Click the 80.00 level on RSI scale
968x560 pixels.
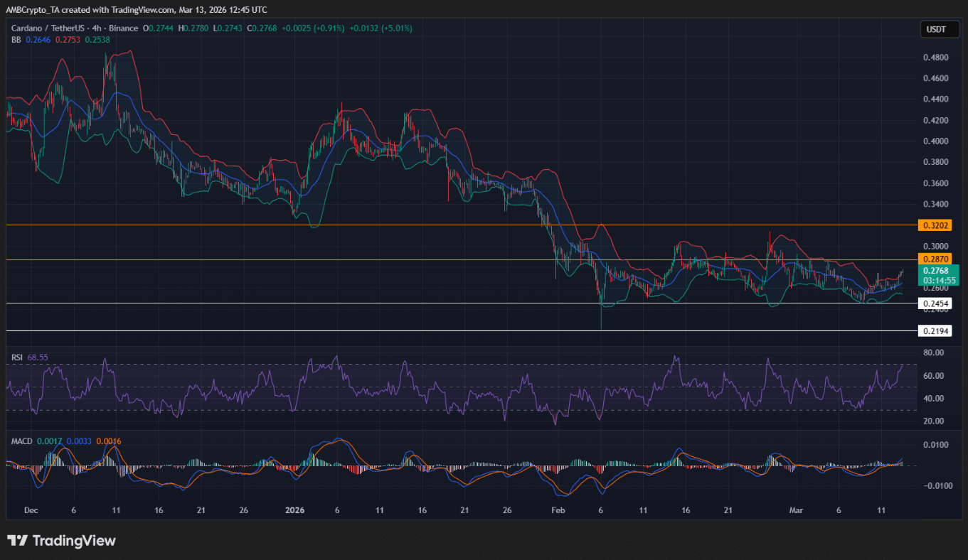point(934,352)
